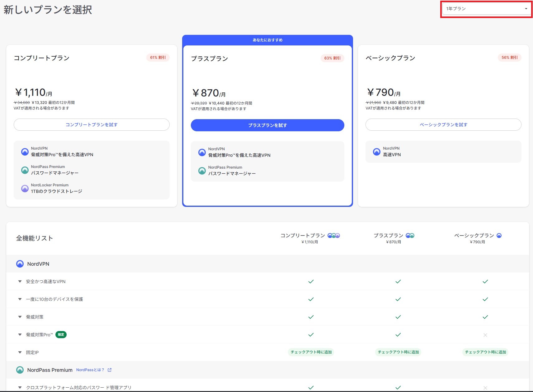The image size is (533, 392).
Task: Expand the 脅威対策Pro feature row
Action: tap(20, 335)
